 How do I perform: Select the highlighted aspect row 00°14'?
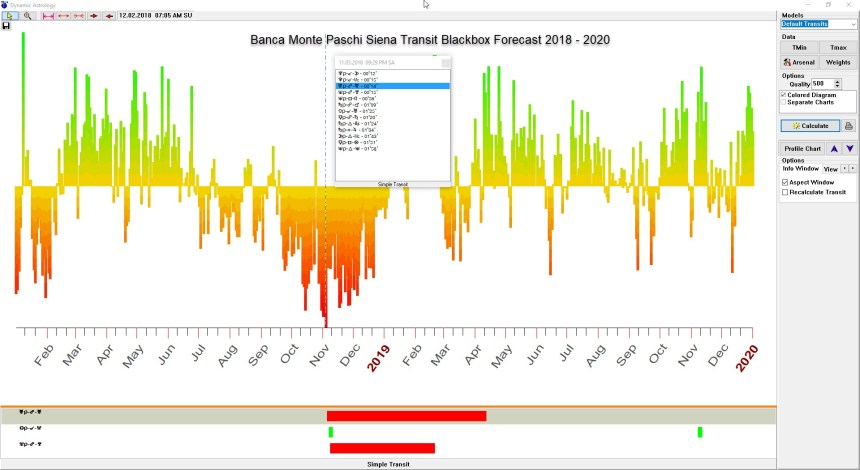click(392, 86)
